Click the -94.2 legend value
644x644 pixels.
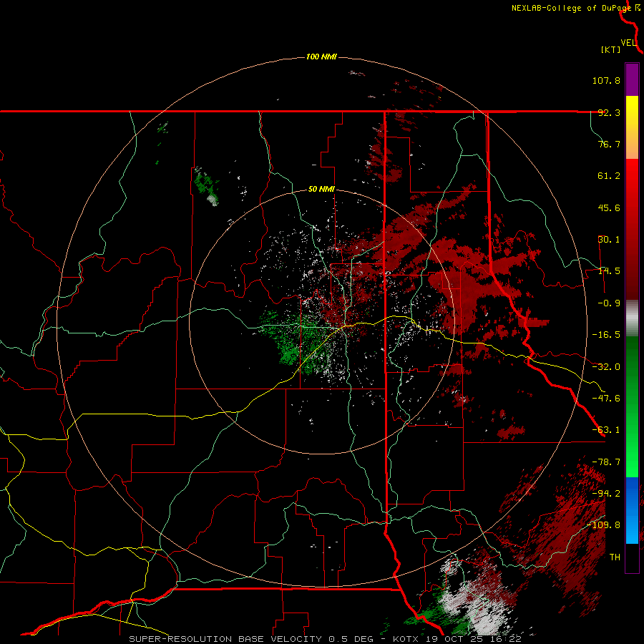click(606, 493)
